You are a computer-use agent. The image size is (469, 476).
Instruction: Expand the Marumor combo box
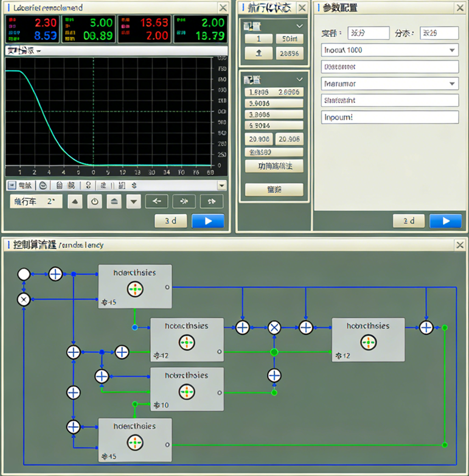389,83
